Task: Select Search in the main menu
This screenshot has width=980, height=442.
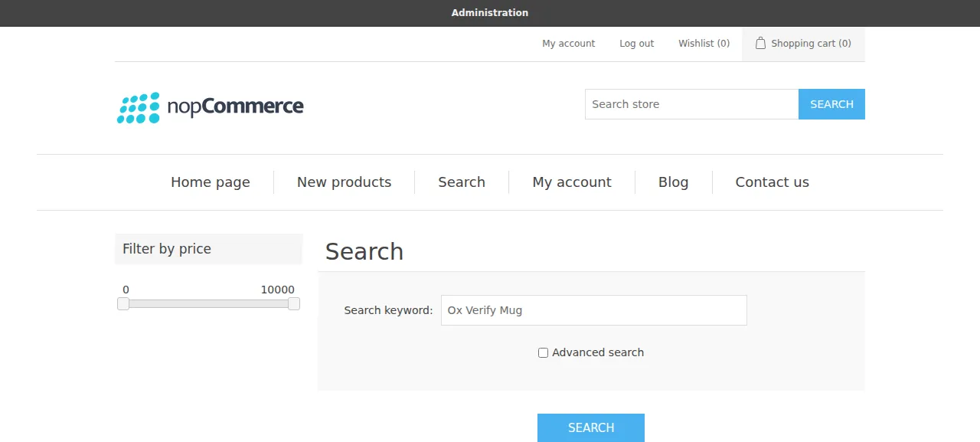Action: 462,182
